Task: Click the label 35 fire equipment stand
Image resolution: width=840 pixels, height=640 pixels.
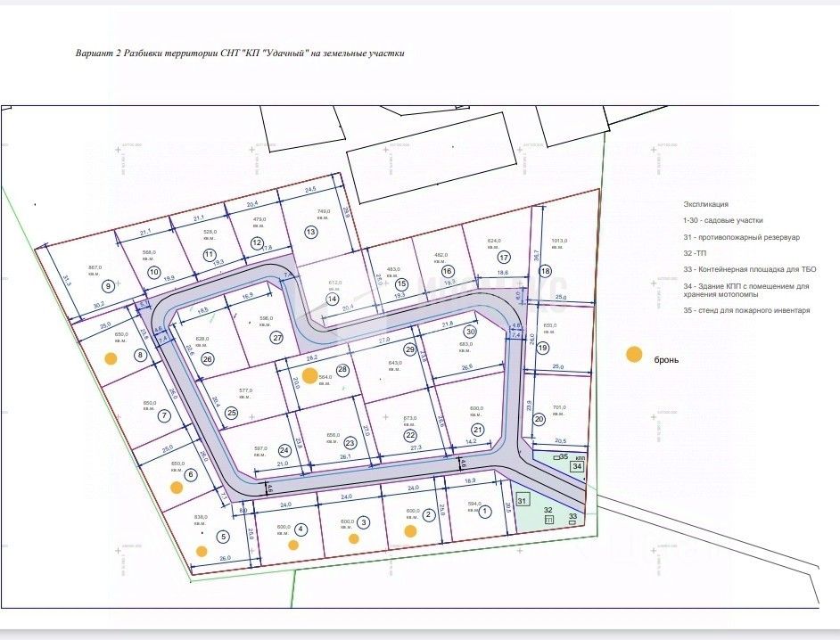Action: tap(564, 456)
